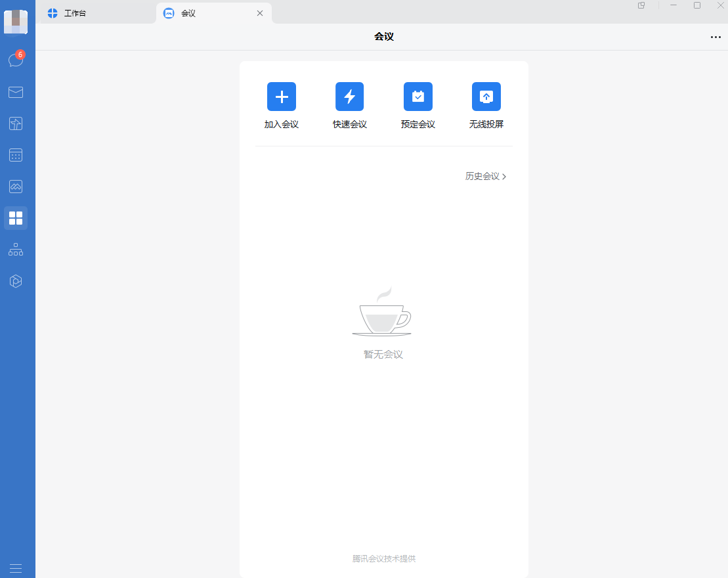Click the Meeting icon in left sidebar
This screenshot has height=578, width=728.
click(16, 187)
